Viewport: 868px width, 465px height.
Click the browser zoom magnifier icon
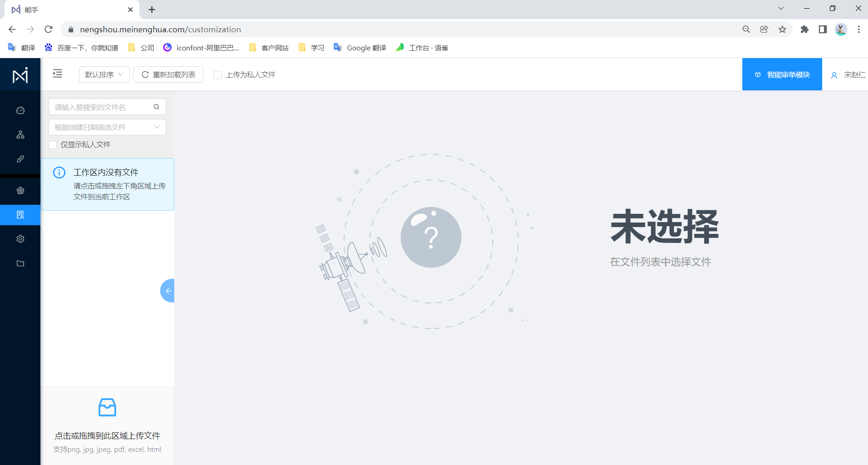[x=746, y=30]
